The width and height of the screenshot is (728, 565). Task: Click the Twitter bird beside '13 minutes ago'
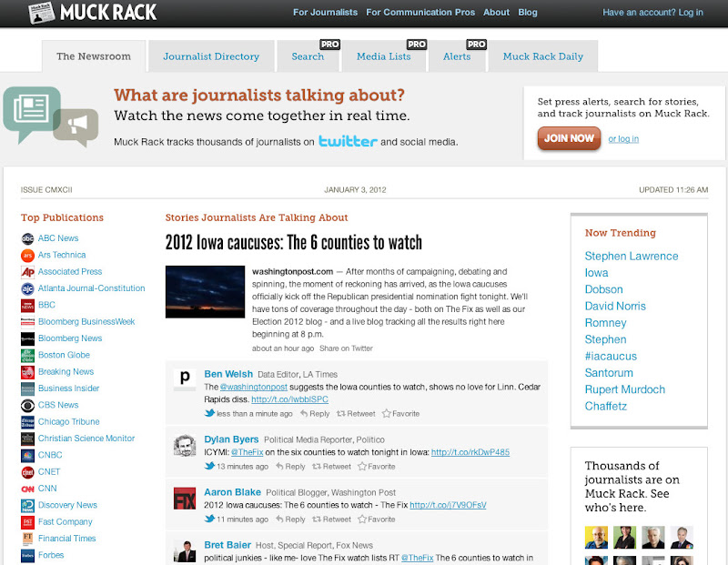click(209, 466)
